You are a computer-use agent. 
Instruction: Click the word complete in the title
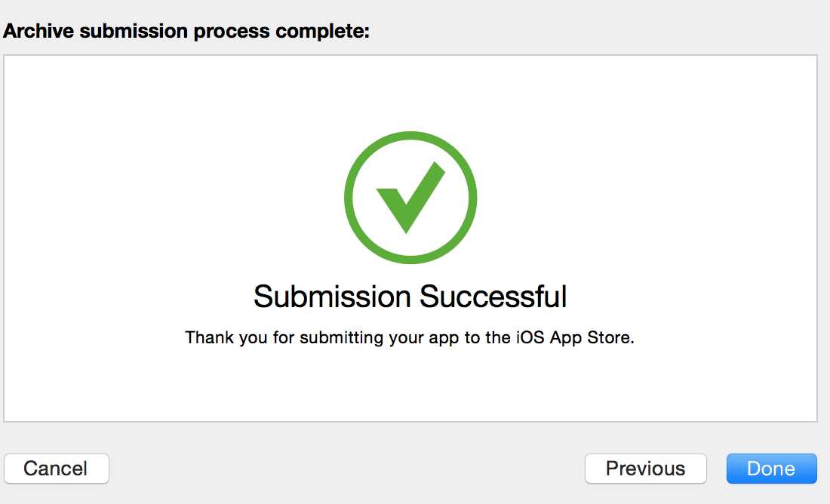(322, 31)
